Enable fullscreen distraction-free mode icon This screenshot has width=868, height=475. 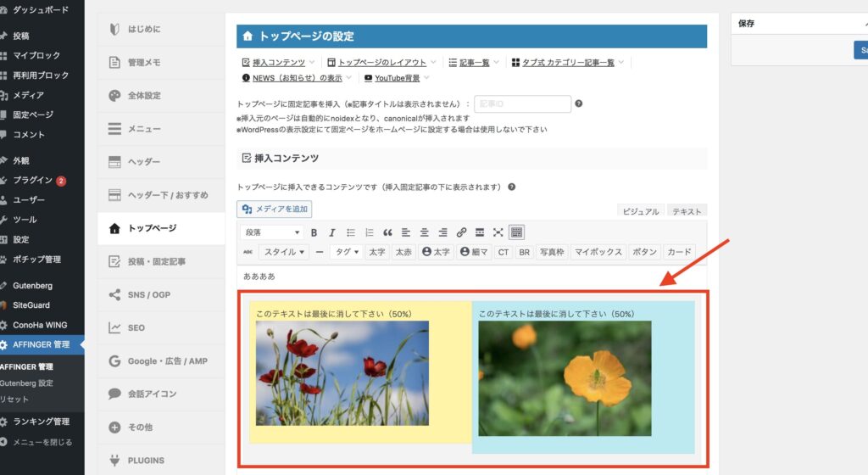(x=498, y=232)
